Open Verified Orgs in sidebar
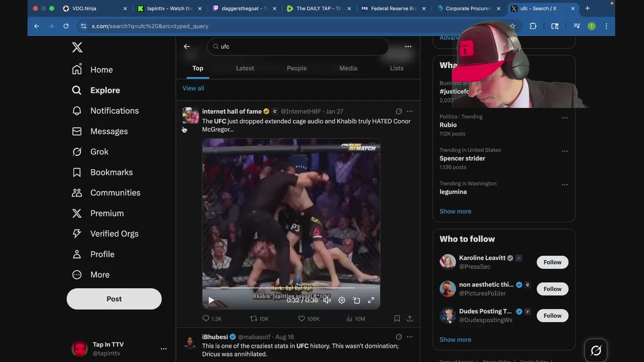 coord(105,234)
